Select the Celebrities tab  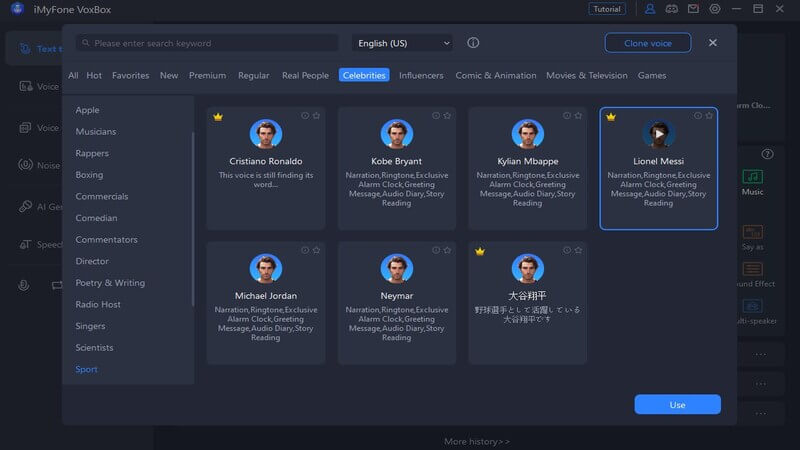tap(364, 75)
